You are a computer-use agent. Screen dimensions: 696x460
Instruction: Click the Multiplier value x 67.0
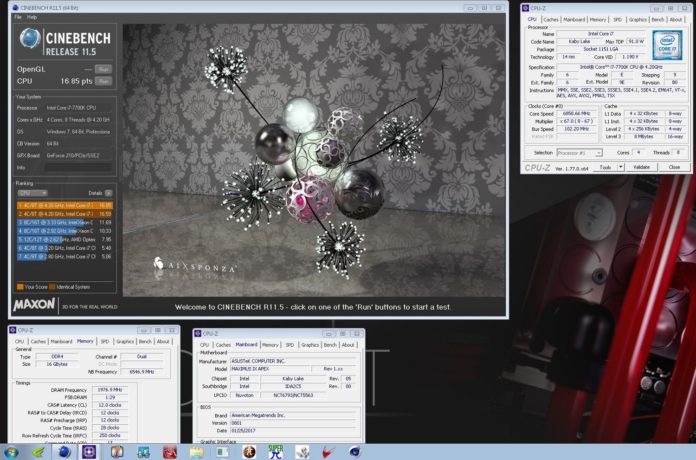tap(577, 121)
